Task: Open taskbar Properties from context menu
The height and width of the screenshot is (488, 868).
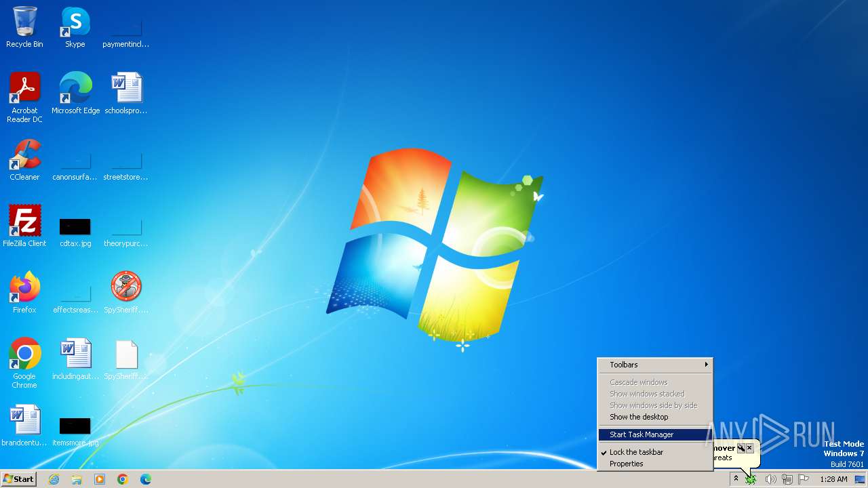Action: point(655,464)
